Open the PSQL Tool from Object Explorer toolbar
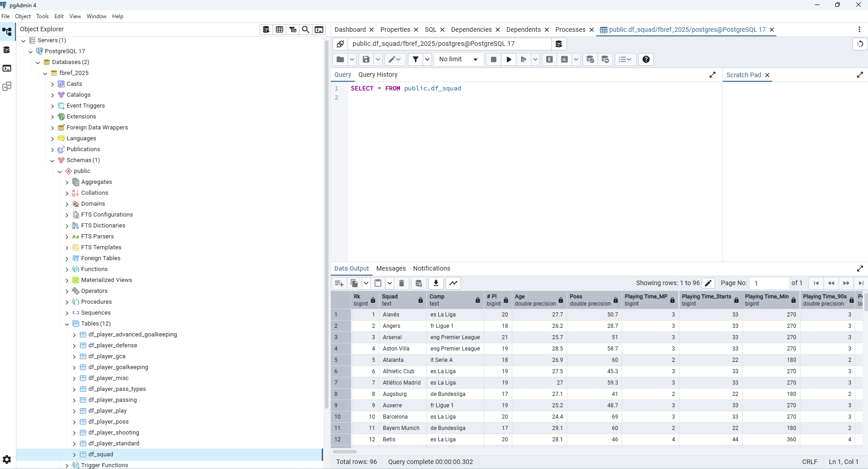The width and height of the screenshot is (868, 469). [x=319, y=30]
